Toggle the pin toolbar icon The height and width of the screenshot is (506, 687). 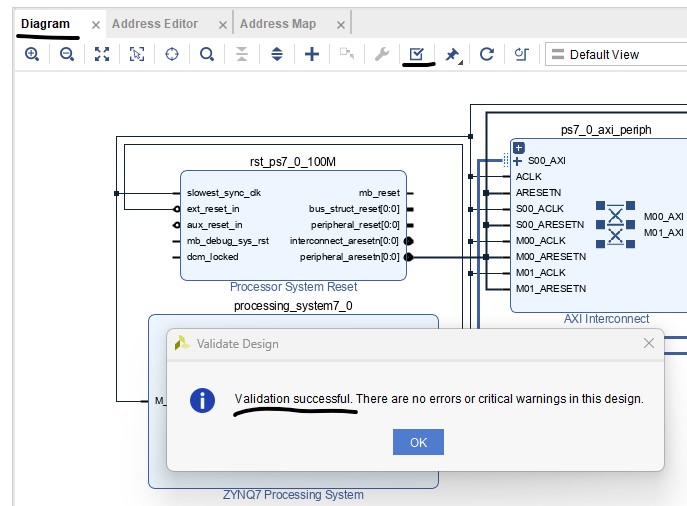pos(452,54)
